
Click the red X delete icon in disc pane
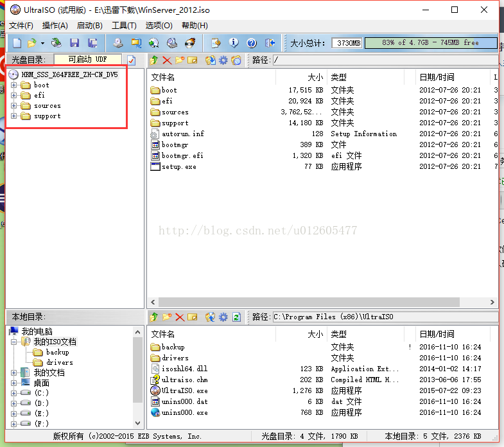(167, 60)
